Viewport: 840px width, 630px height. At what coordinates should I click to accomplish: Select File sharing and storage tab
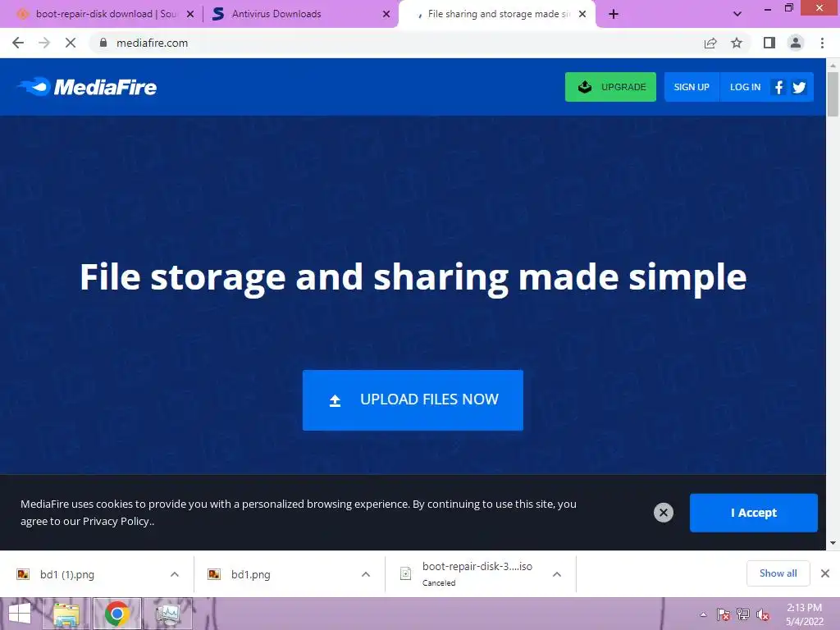coord(497,14)
